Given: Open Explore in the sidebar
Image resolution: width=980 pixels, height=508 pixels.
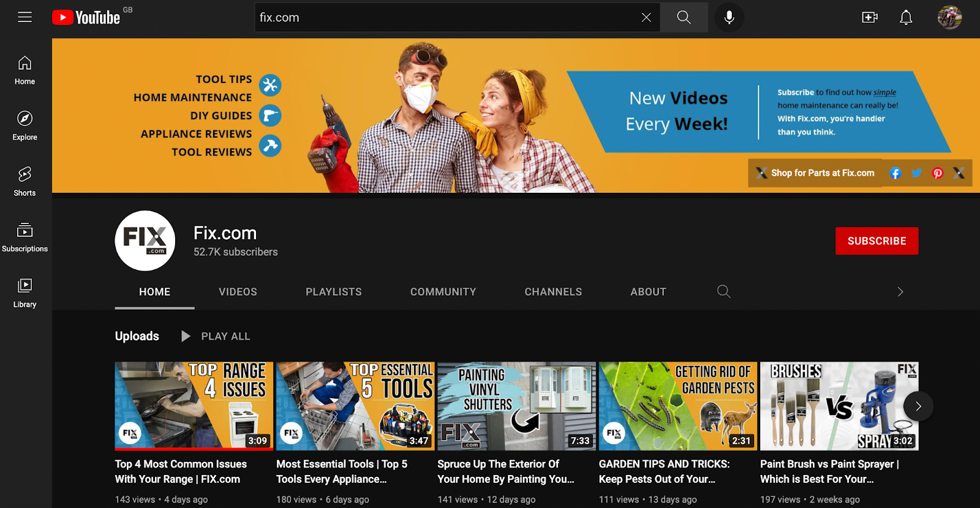Looking at the screenshot, I should pyautogui.click(x=24, y=126).
